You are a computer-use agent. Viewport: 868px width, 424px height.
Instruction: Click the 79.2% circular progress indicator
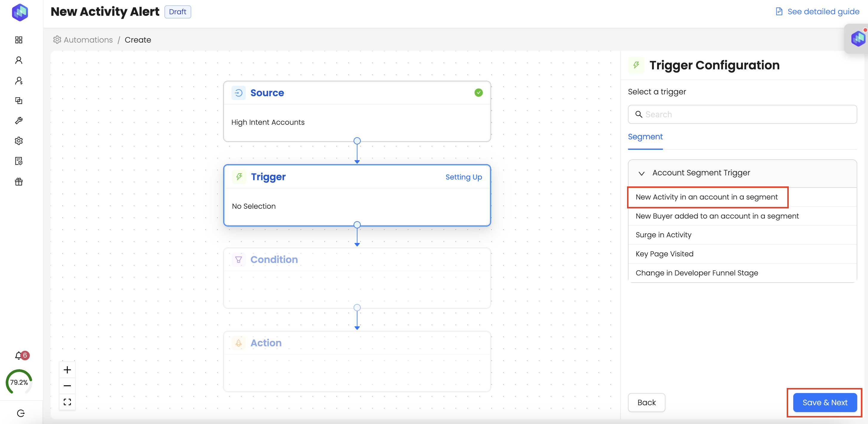point(19,382)
